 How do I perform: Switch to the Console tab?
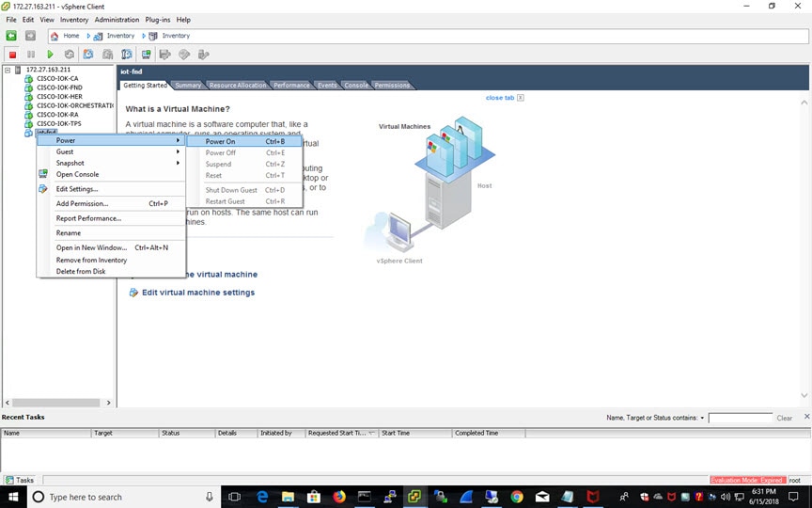(x=356, y=85)
